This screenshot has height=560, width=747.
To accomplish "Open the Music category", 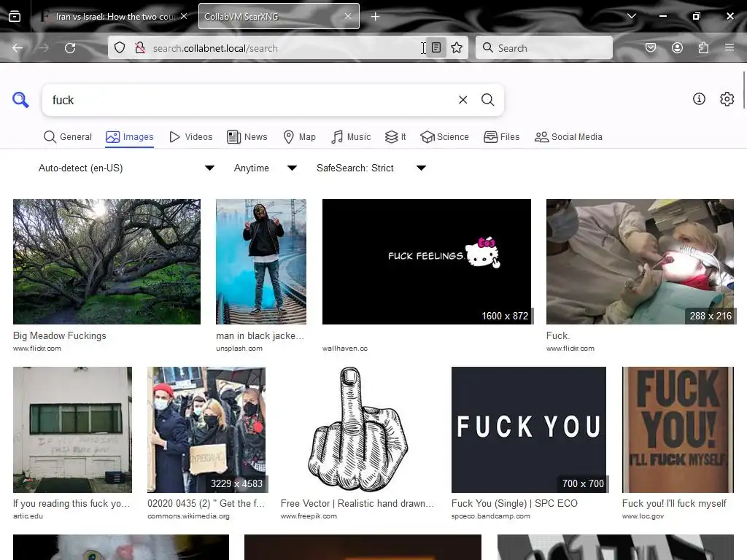I will click(x=351, y=137).
